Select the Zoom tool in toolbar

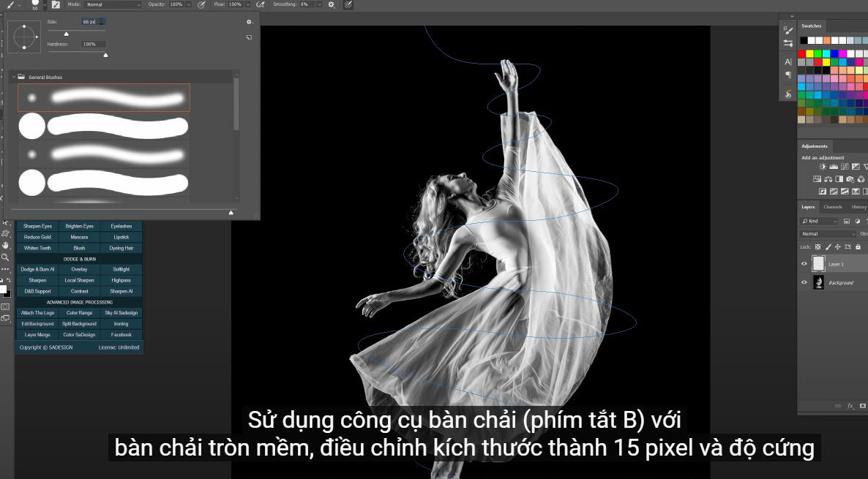6,257
